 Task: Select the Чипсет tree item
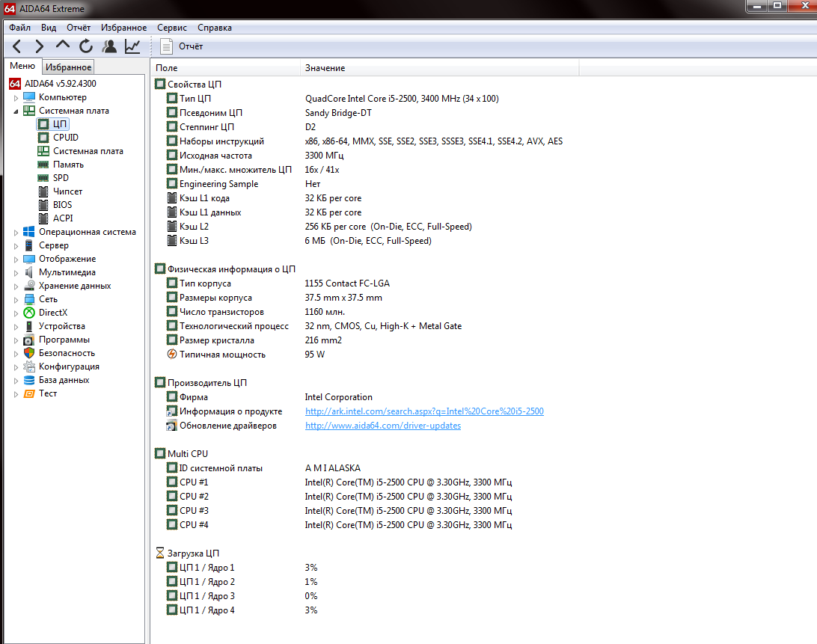point(68,191)
